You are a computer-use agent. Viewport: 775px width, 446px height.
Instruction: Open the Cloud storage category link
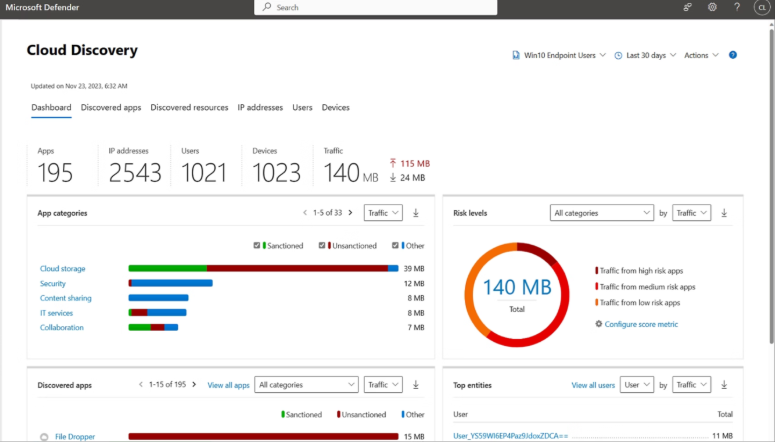[63, 268]
